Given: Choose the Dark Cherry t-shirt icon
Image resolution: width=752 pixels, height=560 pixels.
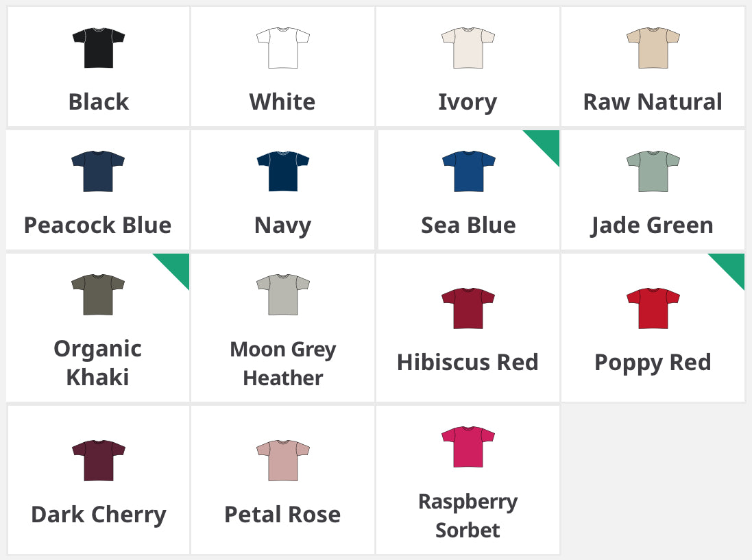Looking at the screenshot, I should 98,461.
